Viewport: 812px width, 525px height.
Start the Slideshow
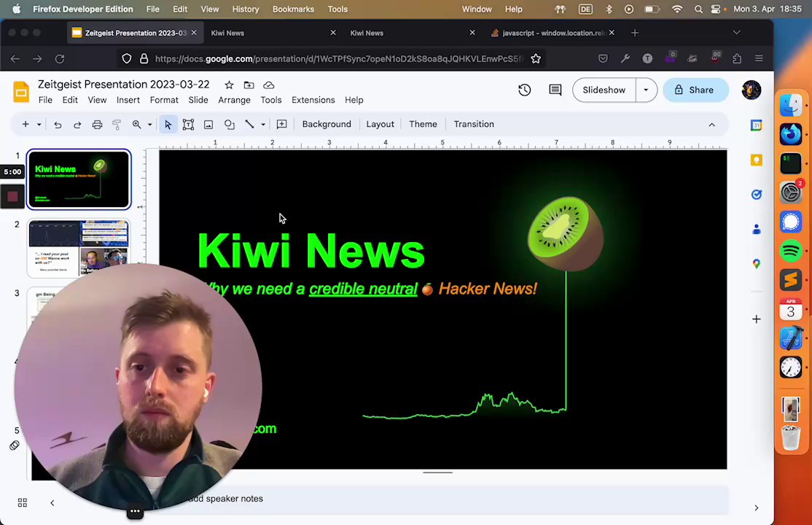604,90
